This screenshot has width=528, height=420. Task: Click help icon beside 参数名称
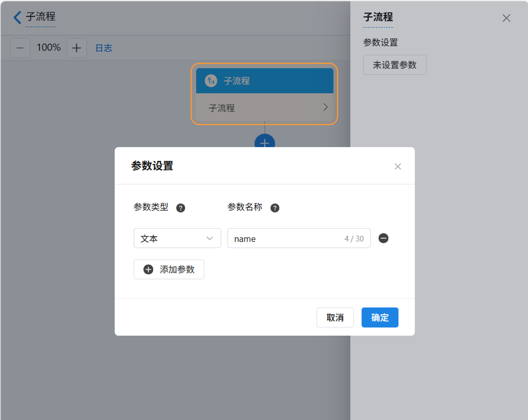[x=274, y=208]
